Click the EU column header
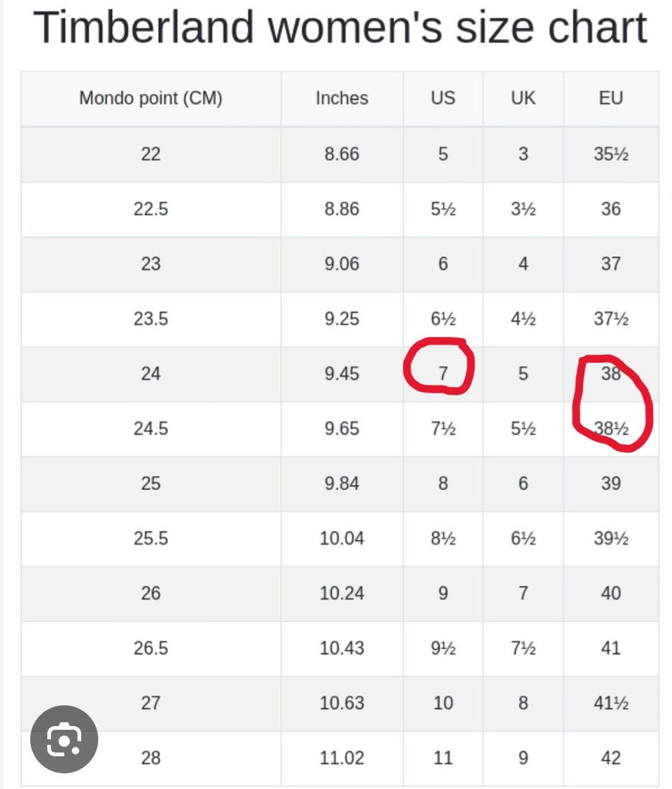This screenshot has width=672, height=789. [x=611, y=98]
